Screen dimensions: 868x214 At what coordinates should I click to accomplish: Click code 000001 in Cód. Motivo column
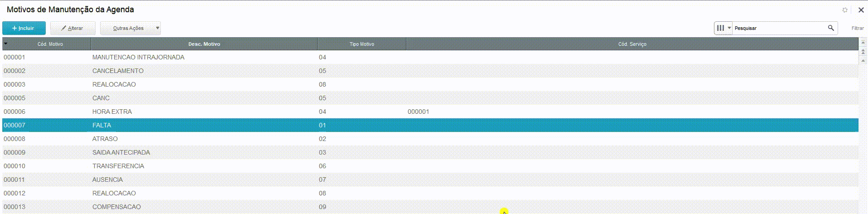14,57
